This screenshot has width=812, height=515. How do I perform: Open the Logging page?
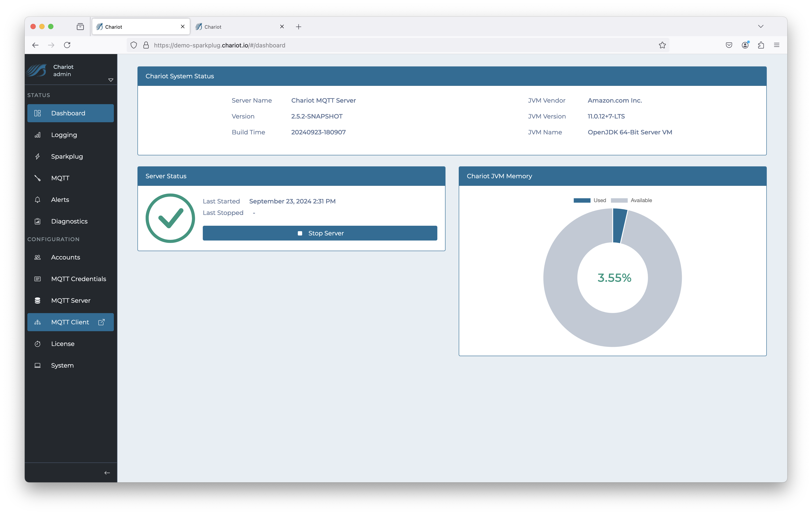click(x=70, y=135)
